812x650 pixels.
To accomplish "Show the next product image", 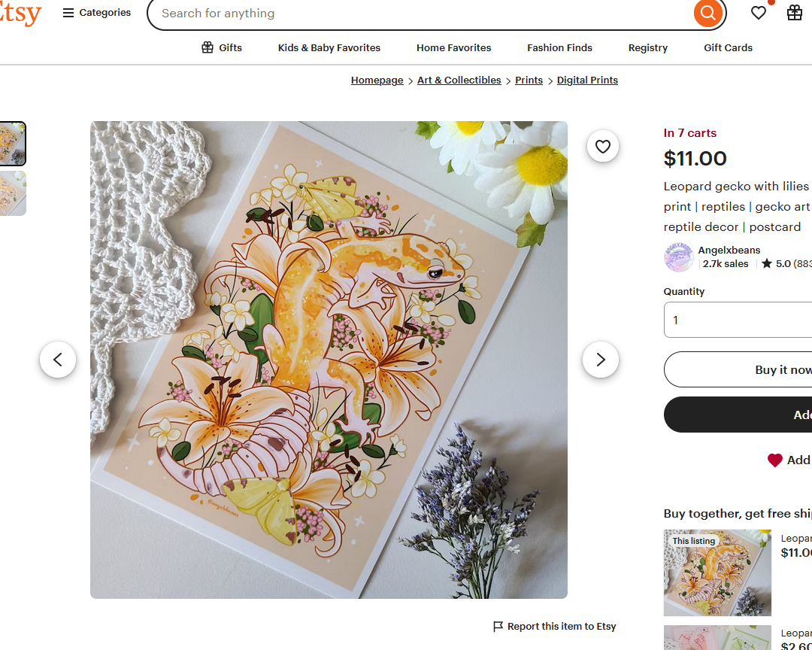I will click(x=600, y=360).
